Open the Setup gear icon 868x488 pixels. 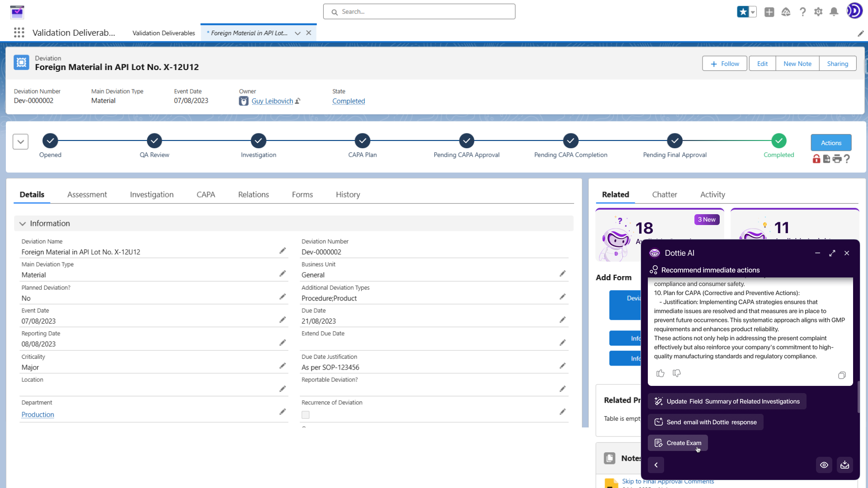click(818, 12)
